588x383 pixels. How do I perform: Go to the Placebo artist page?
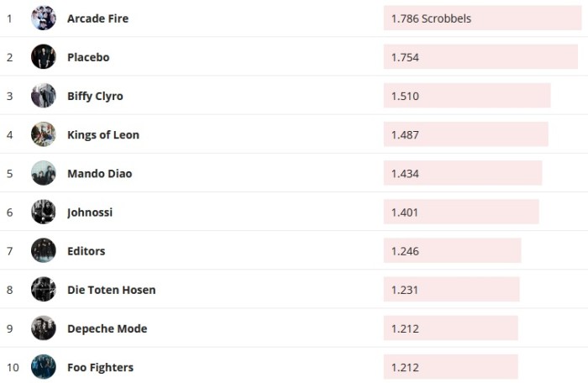(x=88, y=57)
